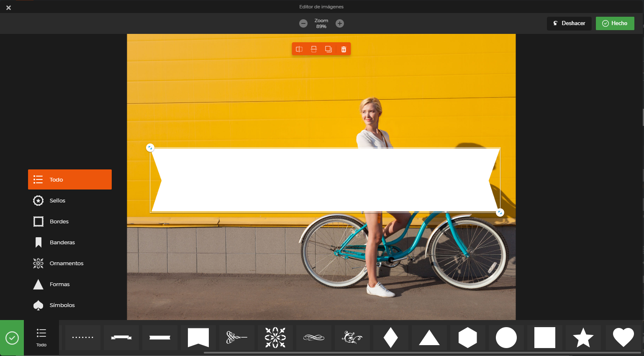644x356 pixels.
Task: Insert the star shape
Action: tap(583, 338)
